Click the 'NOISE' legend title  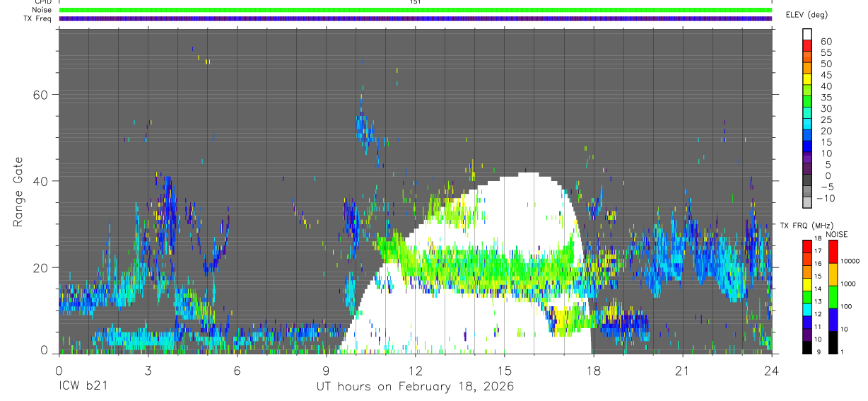click(x=836, y=235)
